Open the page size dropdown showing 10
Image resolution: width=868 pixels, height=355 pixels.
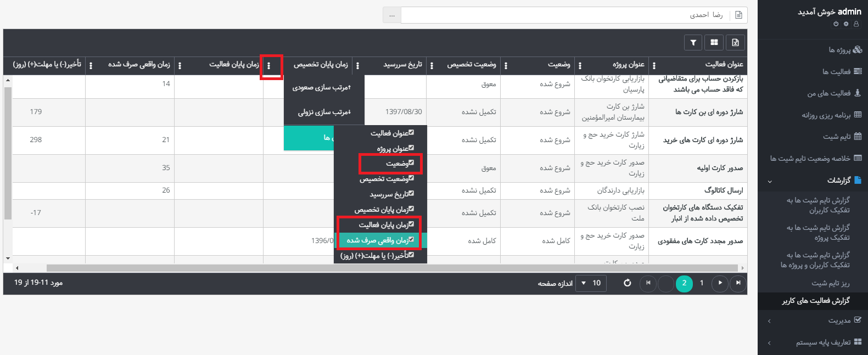(x=591, y=283)
